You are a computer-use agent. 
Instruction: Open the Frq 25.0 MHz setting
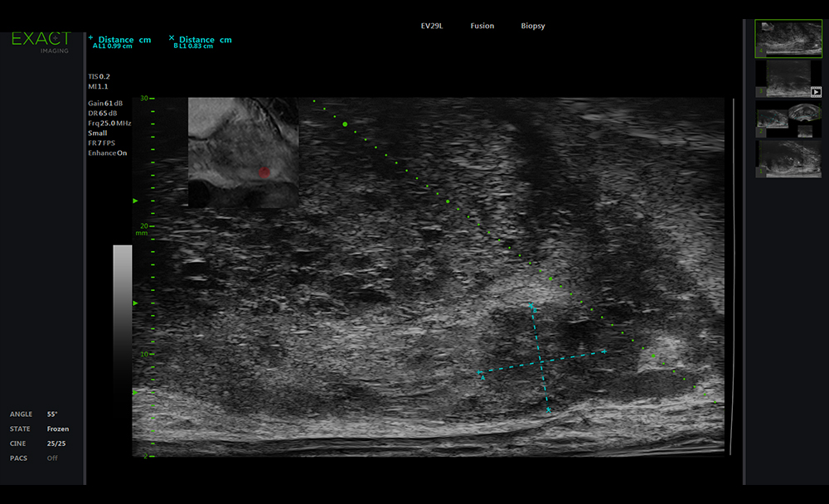click(x=109, y=123)
